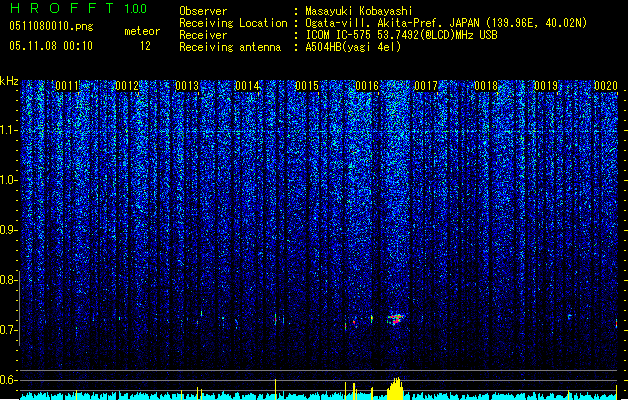Viewport: 629px width, 400px height.
Task: Click the 0013 time marker
Action: click(187, 86)
